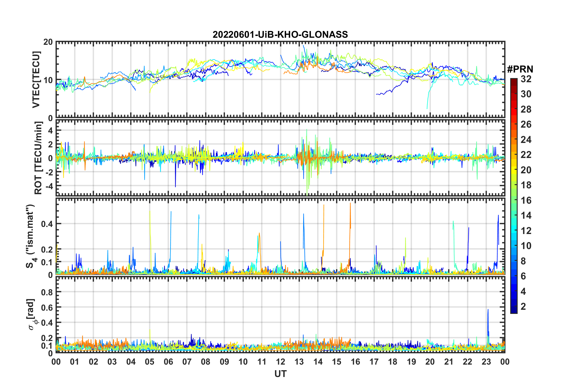This screenshot has height=392, width=561.
Task: Select colorbar tick label 32
Action: 526,79
